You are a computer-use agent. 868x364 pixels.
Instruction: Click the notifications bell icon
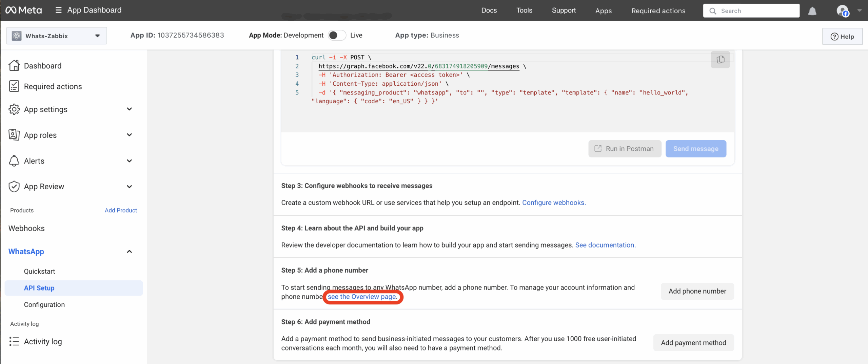(812, 11)
